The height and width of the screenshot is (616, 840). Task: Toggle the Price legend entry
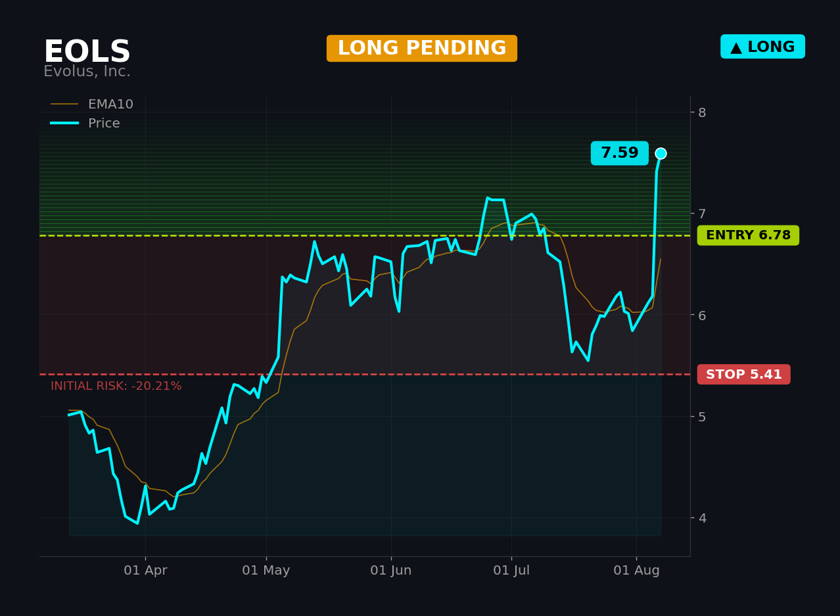click(85, 124)
